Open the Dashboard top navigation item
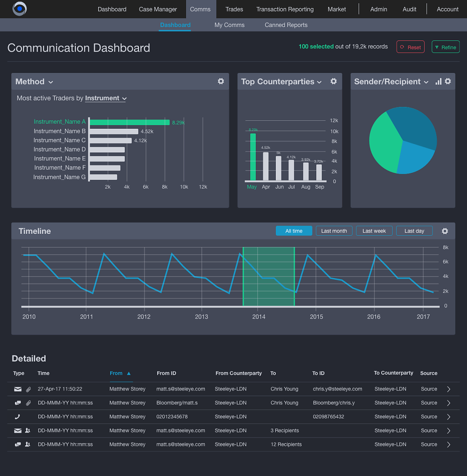 click(x=112, y=9)
